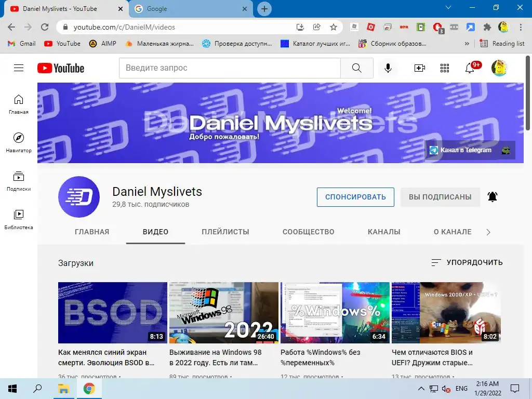
Task: Click the muted volume tray icon
Action: pyautogui.click(x=446, y=389)
